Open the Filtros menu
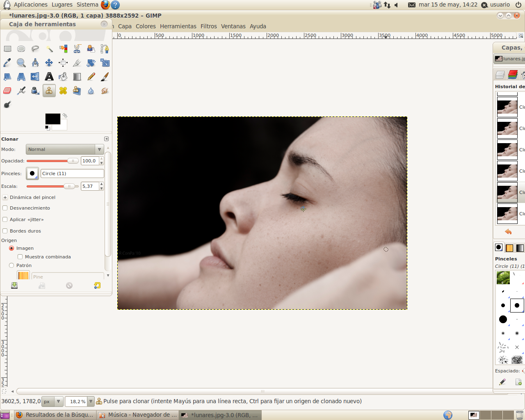 (x=208, y=26)
